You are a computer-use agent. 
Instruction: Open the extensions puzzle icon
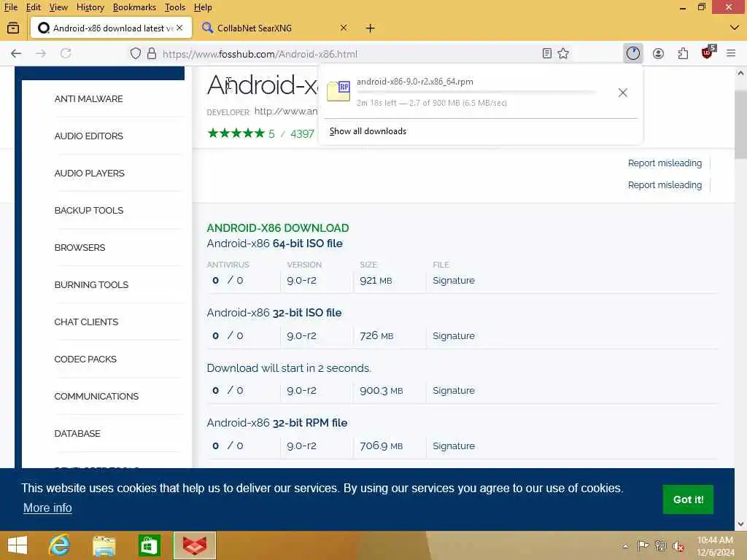683,53
